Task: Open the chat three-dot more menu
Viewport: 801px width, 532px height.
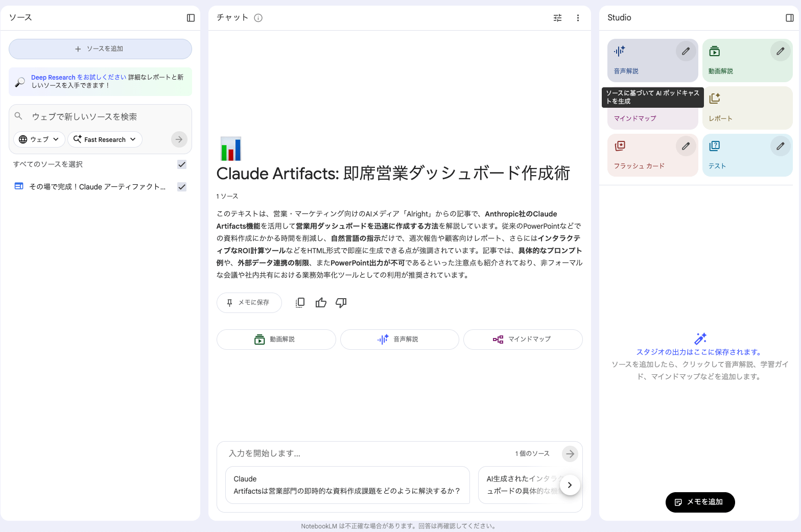Action: [578, 18]
